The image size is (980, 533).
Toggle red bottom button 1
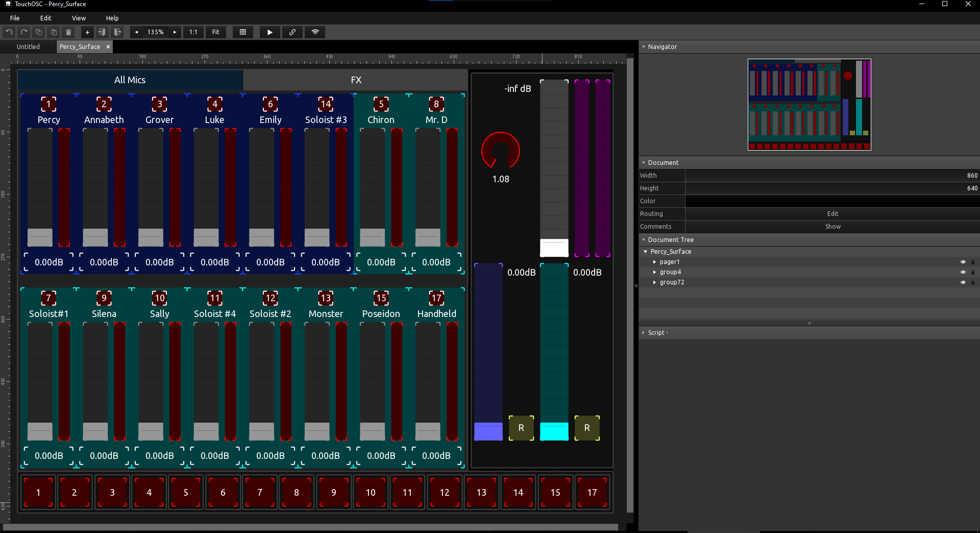click(x=38, y=492)
